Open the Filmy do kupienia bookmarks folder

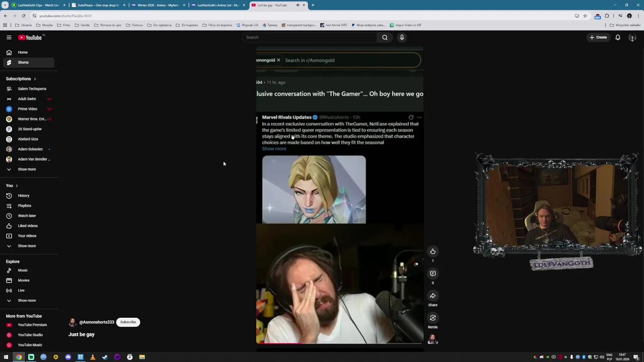(x=217, y=25)
